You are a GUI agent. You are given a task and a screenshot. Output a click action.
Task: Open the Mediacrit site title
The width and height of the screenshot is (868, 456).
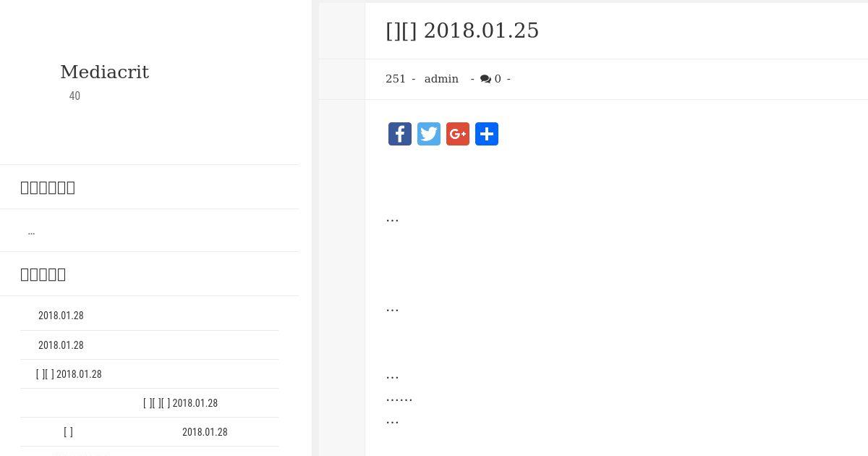pyautogui.click(x=104, y=72)
